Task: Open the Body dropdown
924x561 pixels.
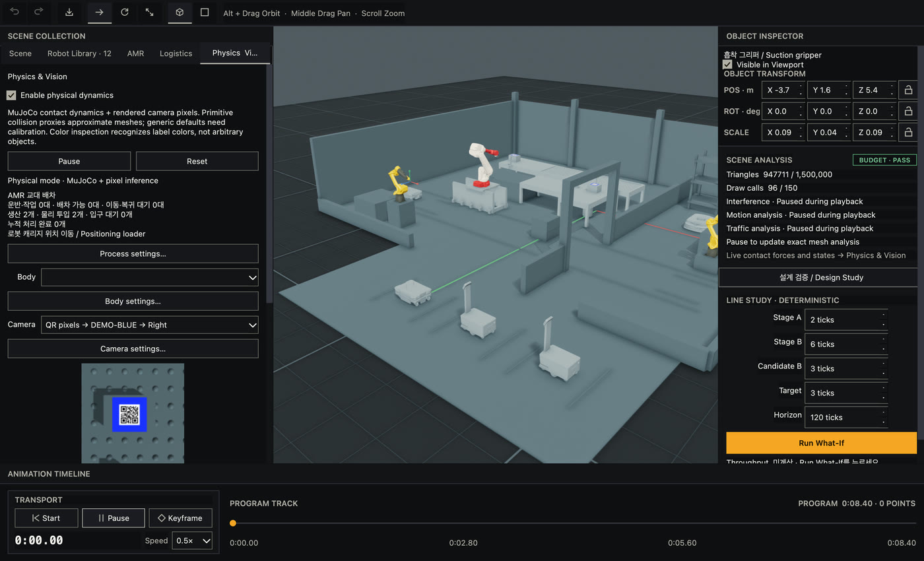Action: point(150,277)
